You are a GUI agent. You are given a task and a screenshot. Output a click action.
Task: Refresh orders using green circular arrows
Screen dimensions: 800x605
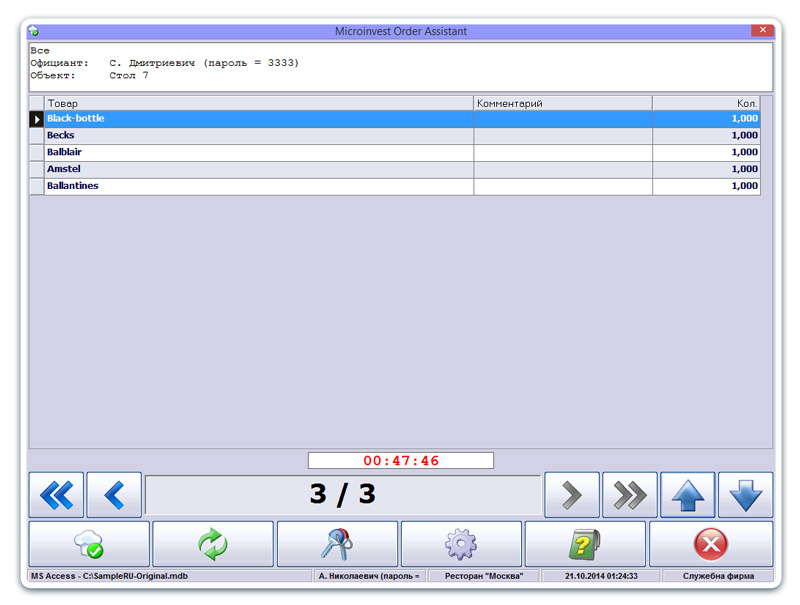(x=212, y=544)
